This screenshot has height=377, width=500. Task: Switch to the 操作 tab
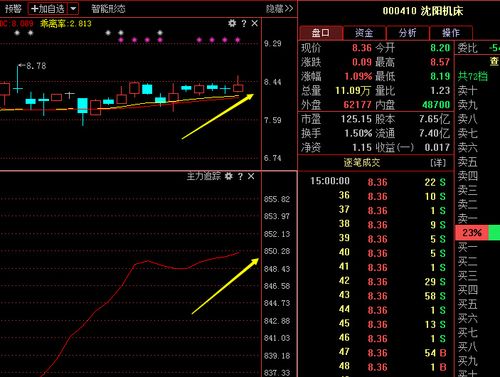(x=451, y=33)
